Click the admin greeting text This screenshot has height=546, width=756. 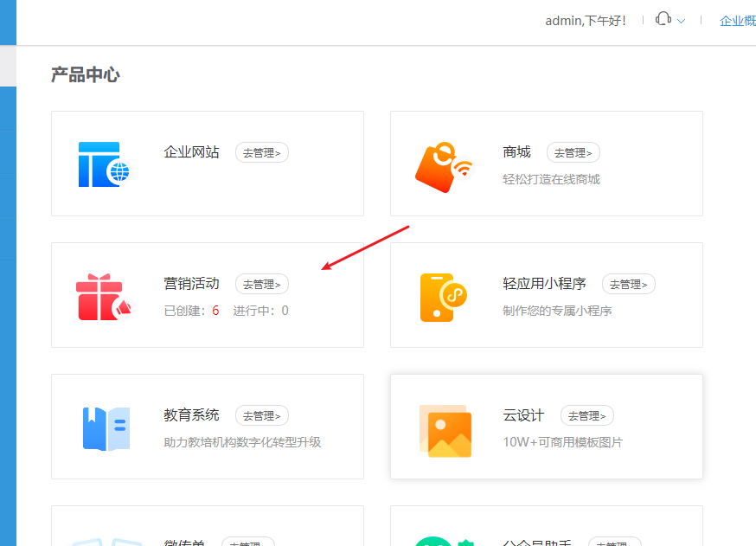click(x=586, y=19)
